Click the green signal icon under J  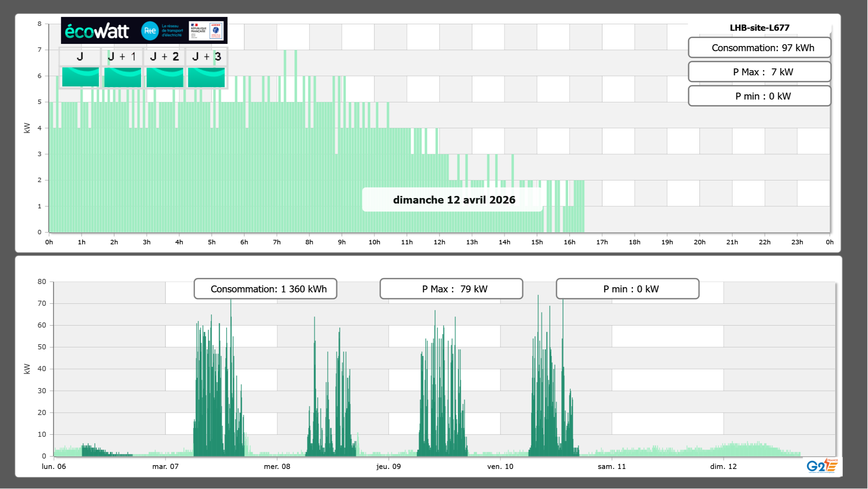[x=80, y=77]
